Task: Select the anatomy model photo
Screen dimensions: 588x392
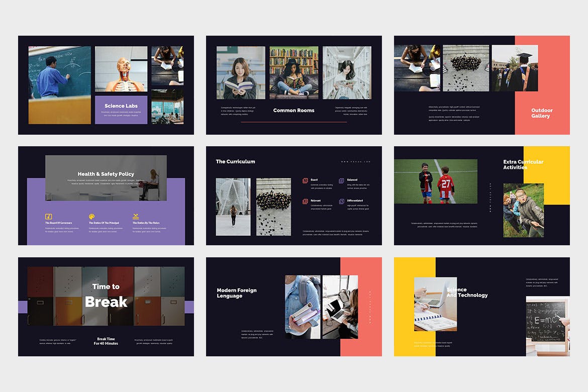Action: [121, 69]
